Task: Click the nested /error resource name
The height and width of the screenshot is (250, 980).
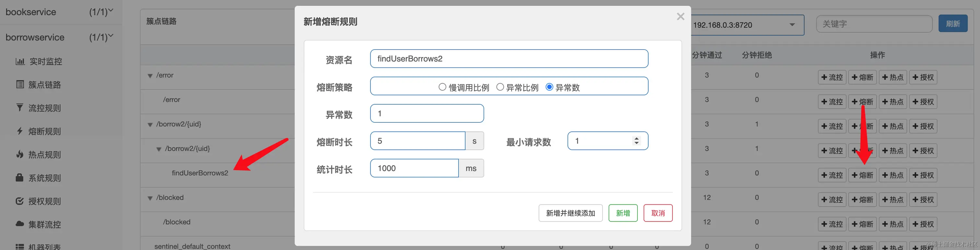Action: coord(171,100)
